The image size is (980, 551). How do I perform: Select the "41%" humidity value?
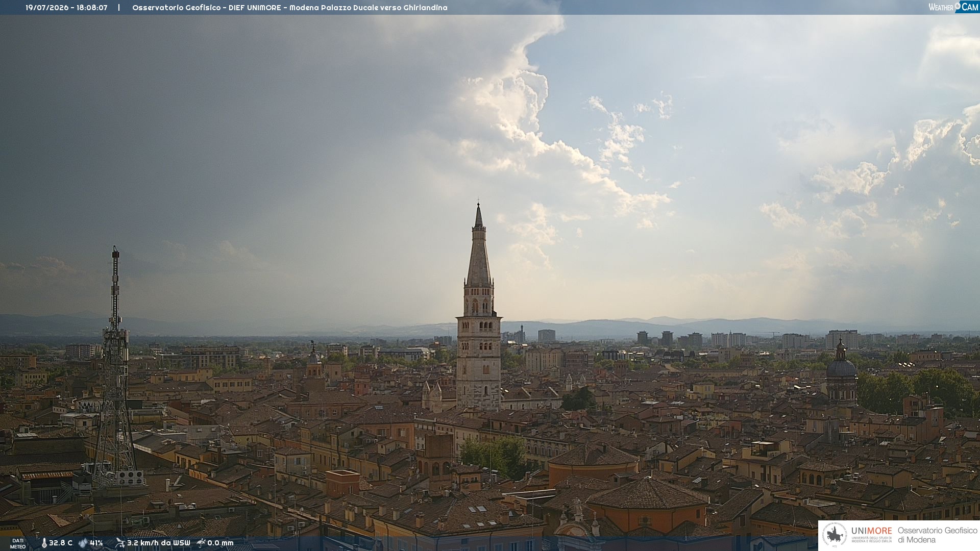pos(96,543)
